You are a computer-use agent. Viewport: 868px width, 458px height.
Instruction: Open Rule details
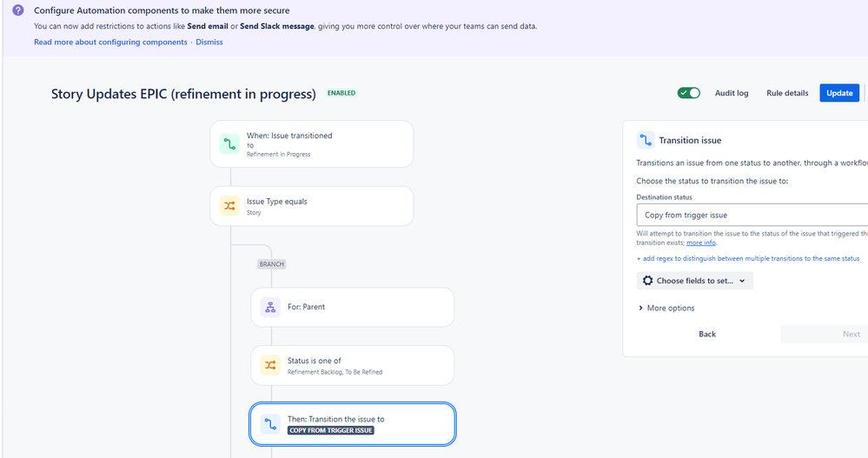(x=787, y=93)
